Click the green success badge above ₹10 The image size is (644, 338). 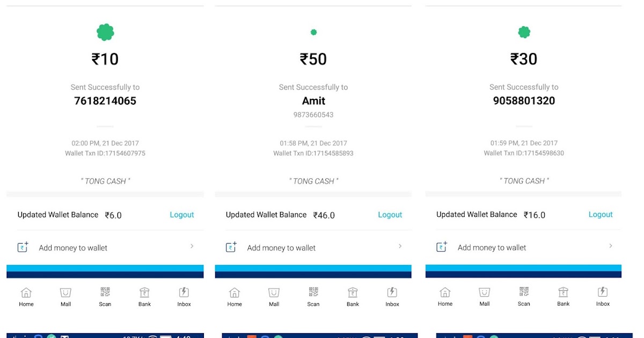pos(105,32)
